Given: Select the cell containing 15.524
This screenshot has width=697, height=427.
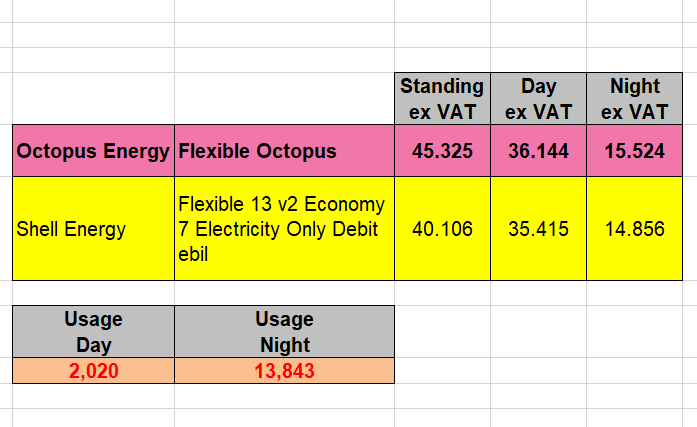Looking at the screenshot, I should point(634,151).
